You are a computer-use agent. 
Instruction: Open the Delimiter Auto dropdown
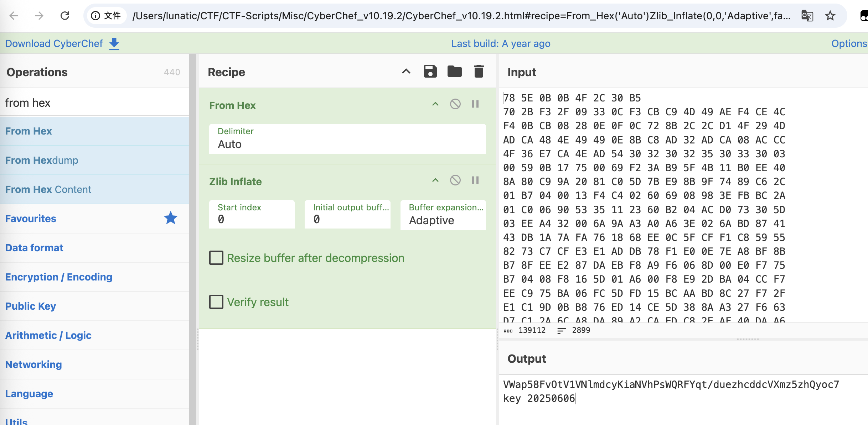(x=347, y=139)
